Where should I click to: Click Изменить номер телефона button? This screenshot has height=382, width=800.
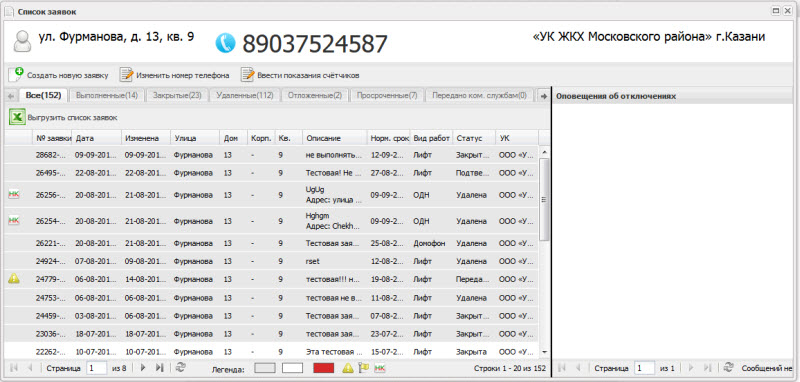pyautogui.click(x=175, y=75)
